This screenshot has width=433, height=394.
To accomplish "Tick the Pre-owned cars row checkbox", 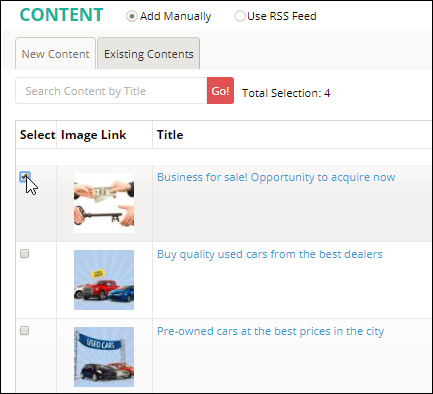I will (x=24, y=331).
